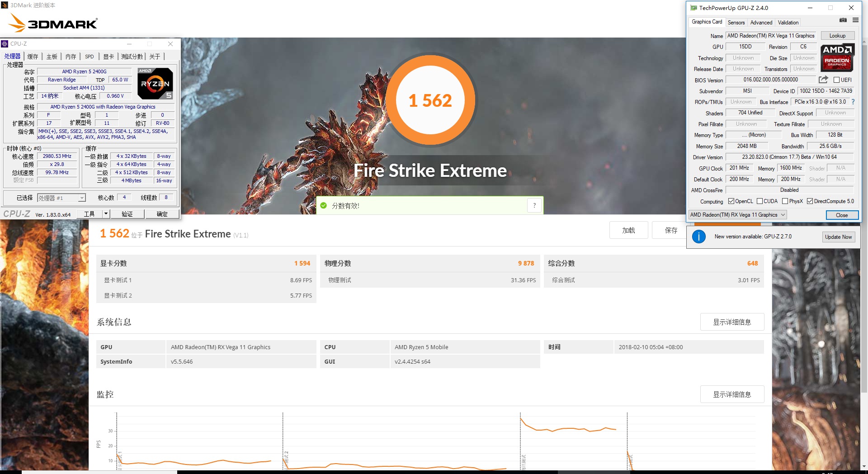Click the CPU-Z 名字 field AMD Ryzen 5 2400G
Image resolution: width=868 pixels, height=474 pixels.
click(x=84, y=71)
